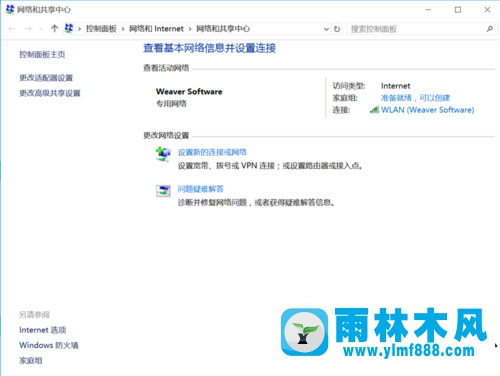The width and height of the screenshot is (500, 376).
Task: Click the Weaver Software network name
Action: tap(189, 91)
